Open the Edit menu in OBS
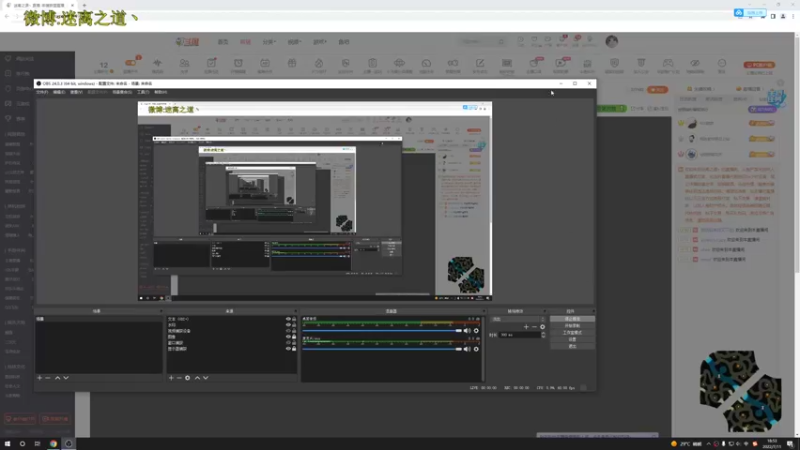 coord(59,92)
